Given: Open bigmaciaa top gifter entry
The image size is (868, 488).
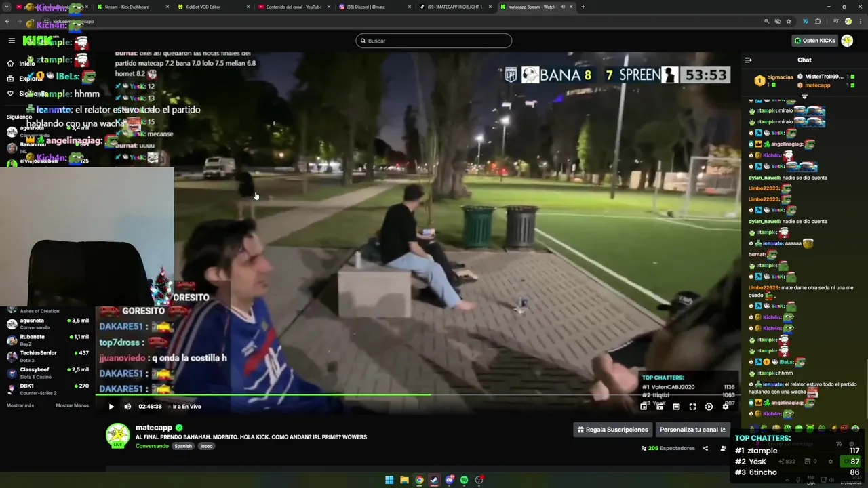Looking at the screenshot, I should click(x=774, y=81).
